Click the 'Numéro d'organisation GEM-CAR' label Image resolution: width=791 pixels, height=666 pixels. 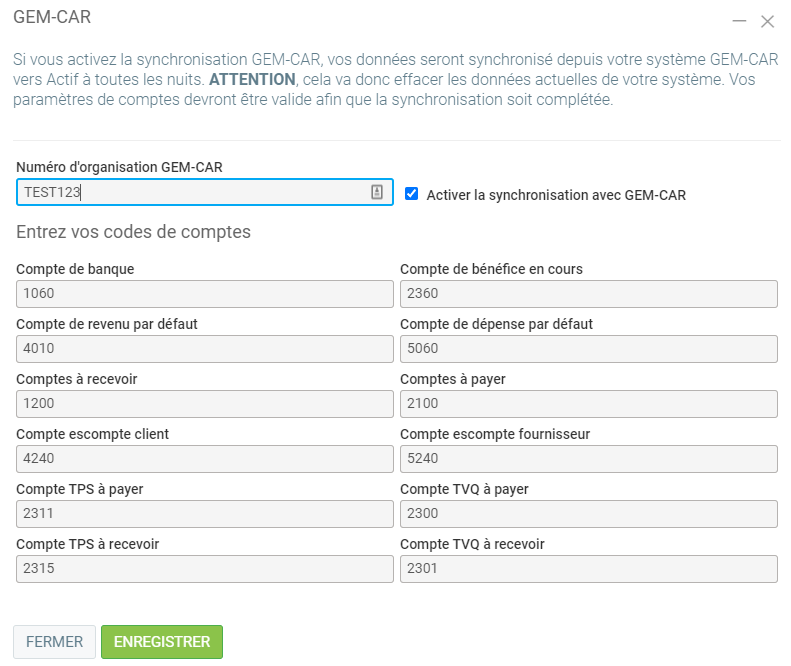pos(119,167)
